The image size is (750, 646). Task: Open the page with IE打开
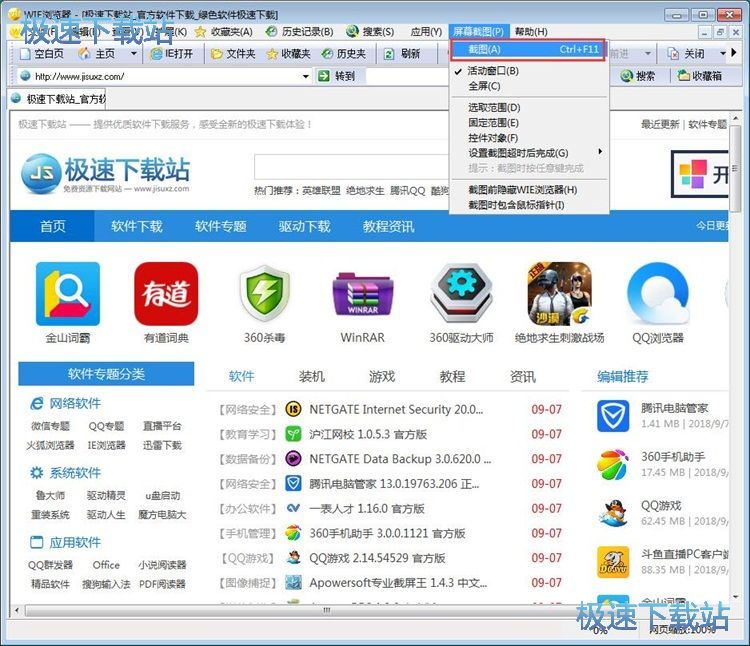tap(172, 54)
